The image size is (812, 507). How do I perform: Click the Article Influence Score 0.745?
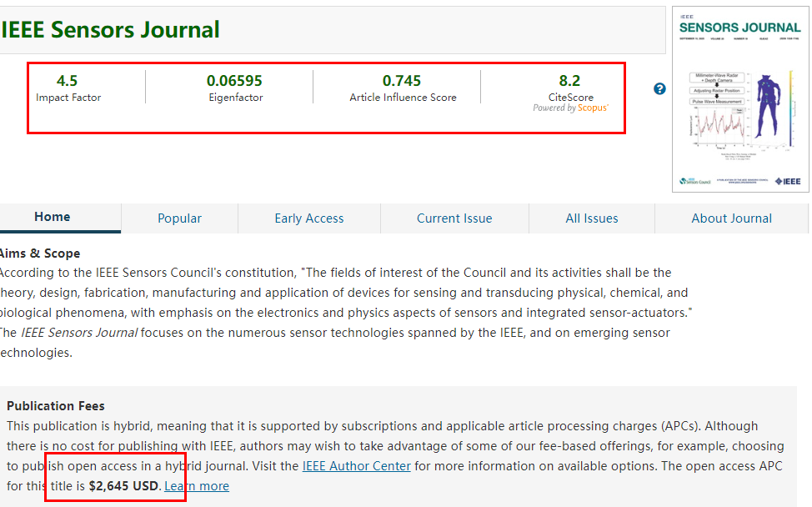coord(402,81)
